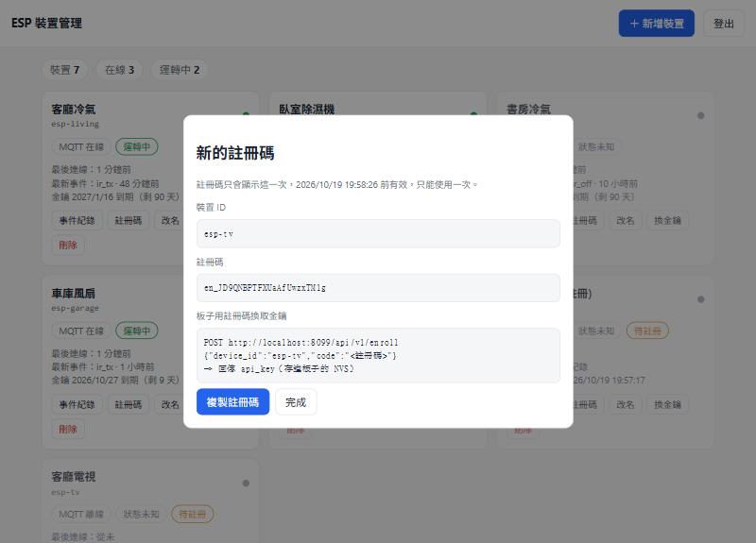Click the 書房冷氣 card title
Screen dimensions: 756x543
(528, 110)
